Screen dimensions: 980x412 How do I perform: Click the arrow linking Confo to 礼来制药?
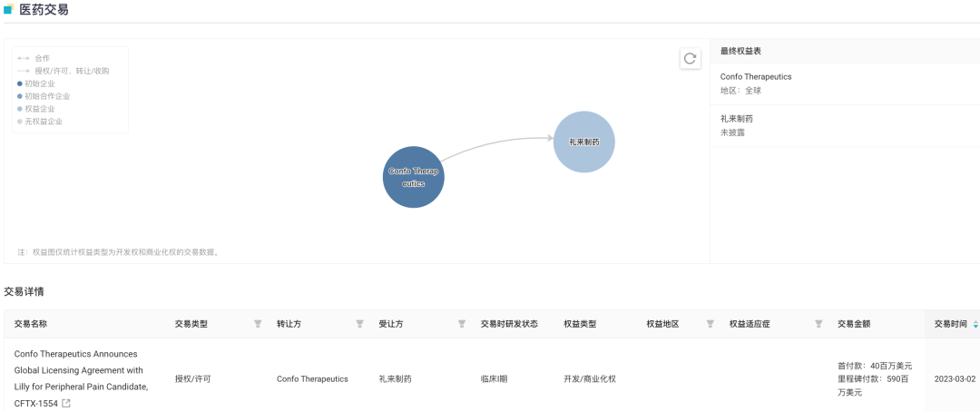pos(497,142)
